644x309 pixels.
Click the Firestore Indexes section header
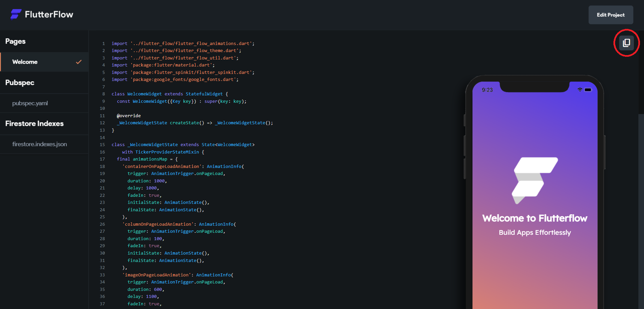coord(35,124)
